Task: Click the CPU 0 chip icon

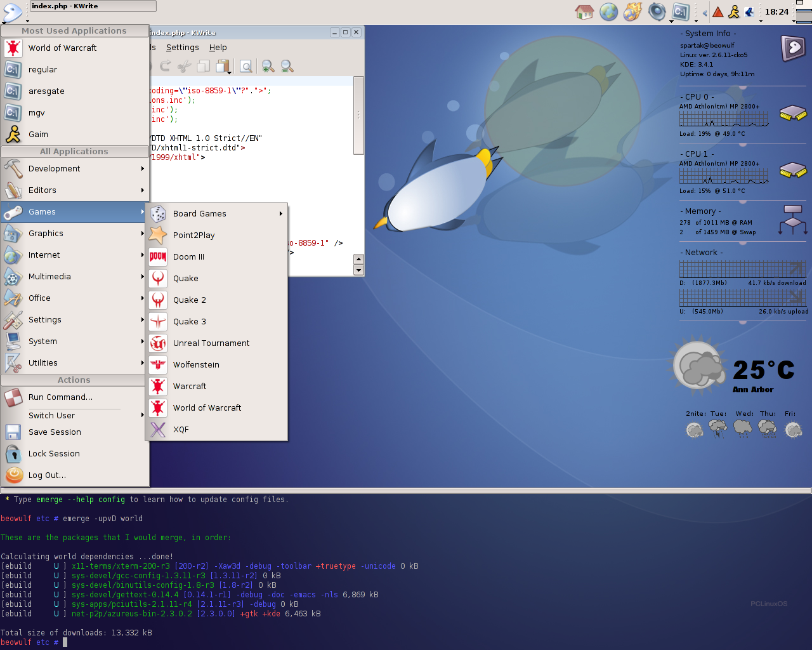Action: pyautogui.click(x=793, y=114)
